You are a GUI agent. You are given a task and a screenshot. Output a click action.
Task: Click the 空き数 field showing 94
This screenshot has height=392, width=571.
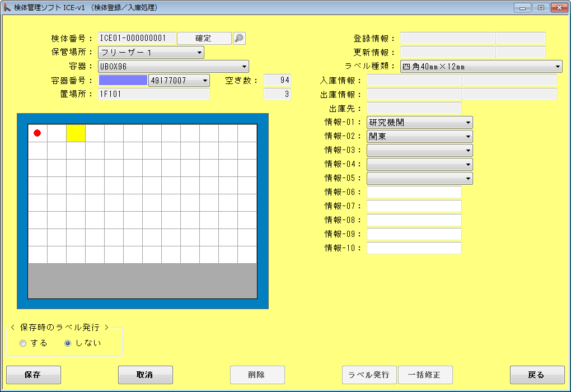tap(277, 80)
